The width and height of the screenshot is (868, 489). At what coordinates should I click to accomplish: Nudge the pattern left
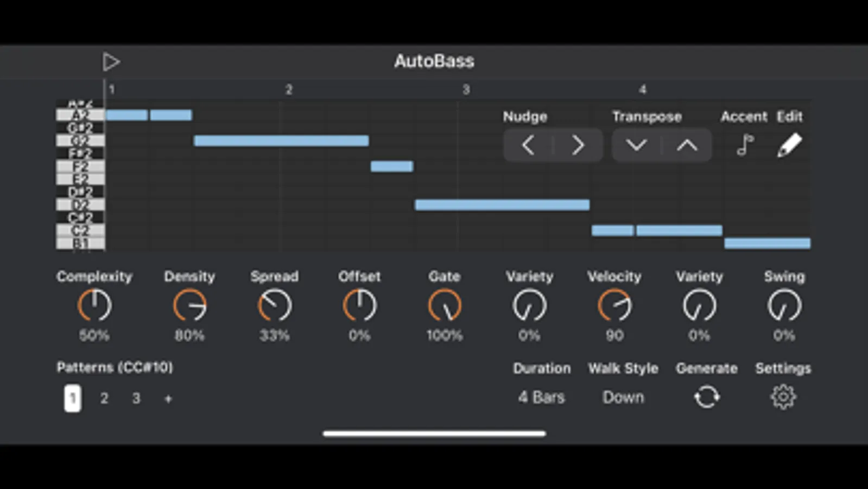[528, 145]
